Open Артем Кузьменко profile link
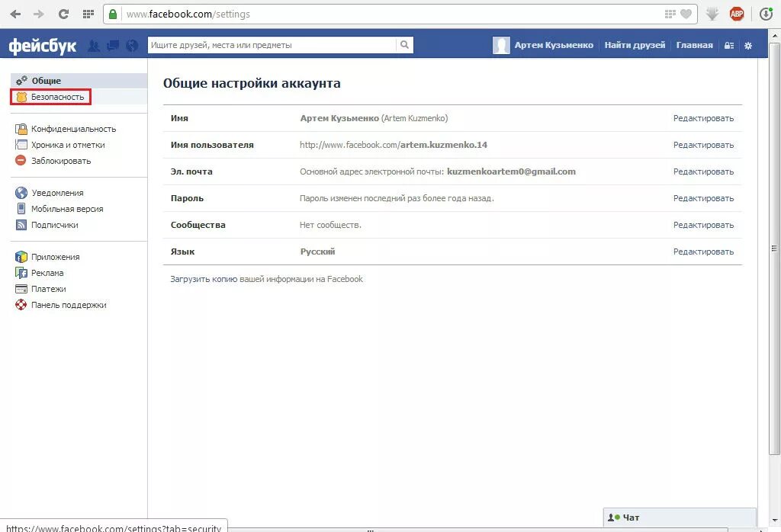 click(554, 45)
